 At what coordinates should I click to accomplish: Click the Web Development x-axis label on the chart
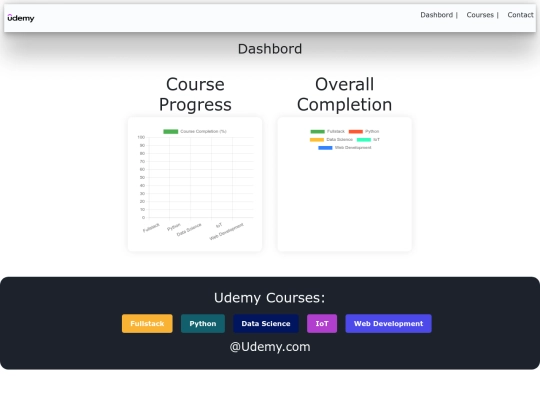[x=227, y=231]
